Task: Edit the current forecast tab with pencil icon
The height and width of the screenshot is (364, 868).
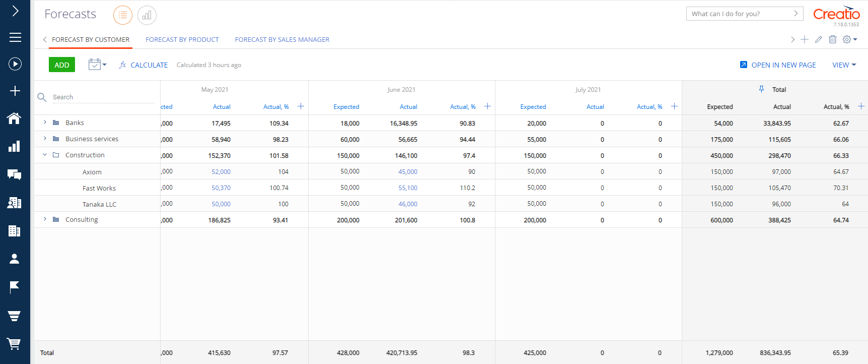Action: [819, 39]
